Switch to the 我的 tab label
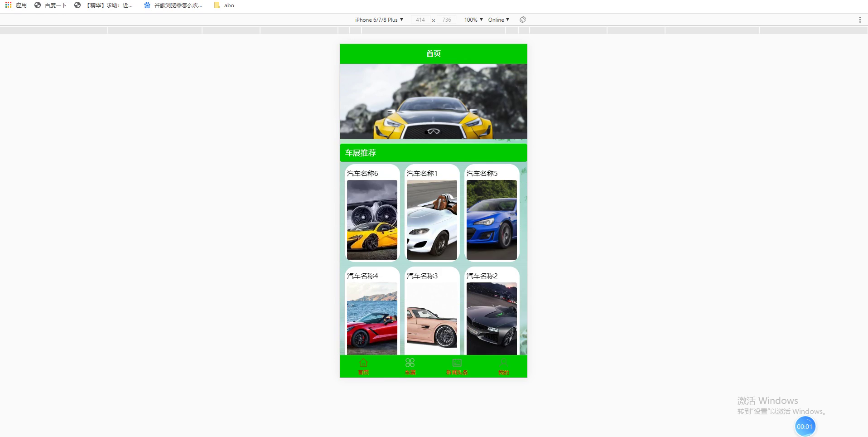The width and height of the screenshot is (868, 437). coord(504,372)
